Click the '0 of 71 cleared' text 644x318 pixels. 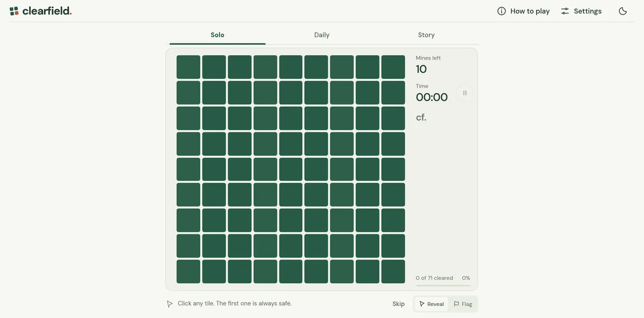tap(434, 278)
